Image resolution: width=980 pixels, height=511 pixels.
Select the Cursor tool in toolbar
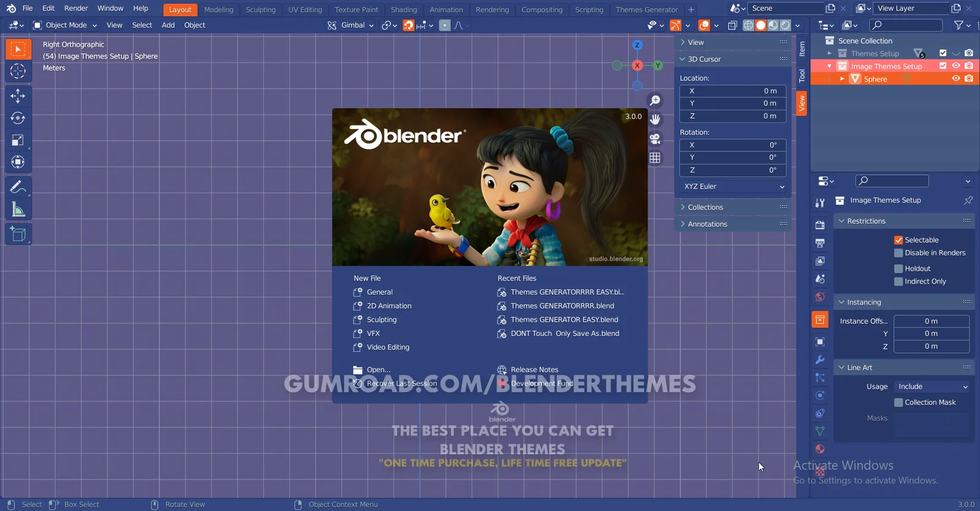(x=18, y=71)
